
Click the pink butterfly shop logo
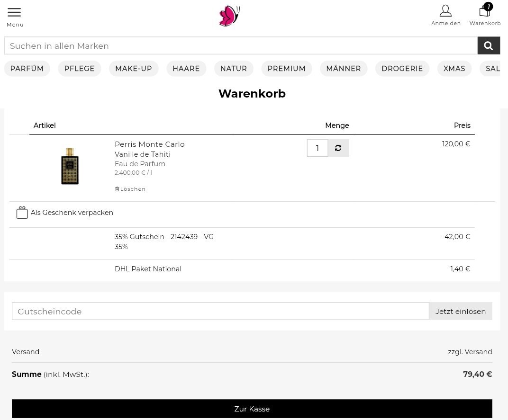tap(229, 16)
